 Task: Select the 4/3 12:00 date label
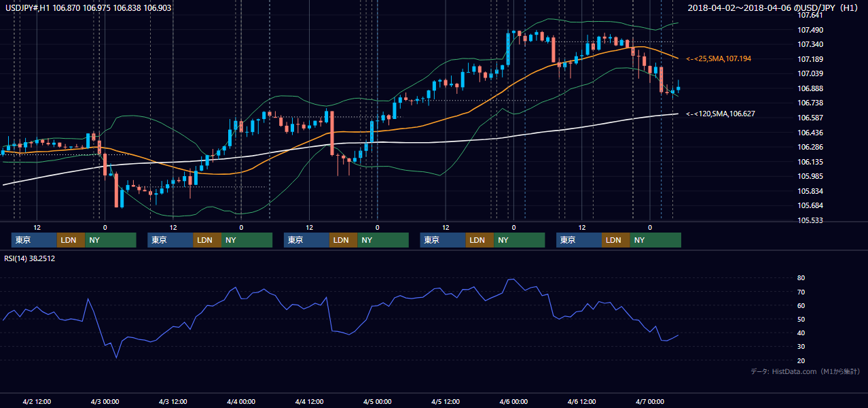[173, 401]
